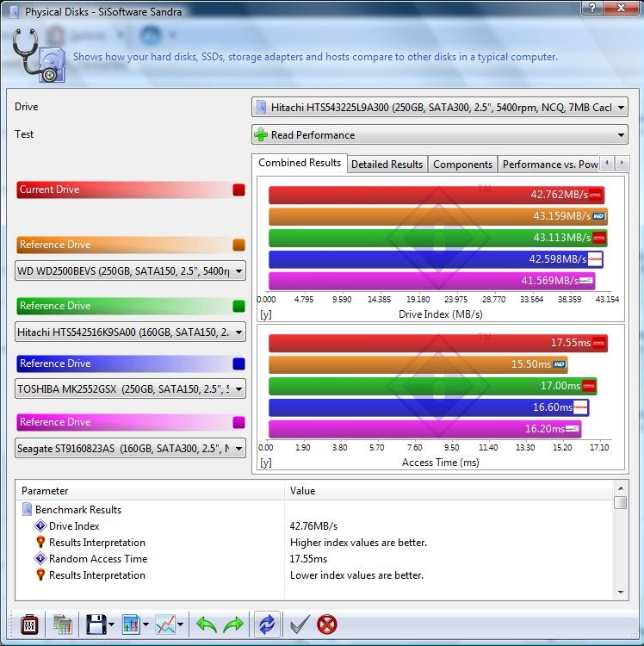644x646 pixels.
Task: Click the stethoscope disk module icon
Action: click(x=38, y=56)
